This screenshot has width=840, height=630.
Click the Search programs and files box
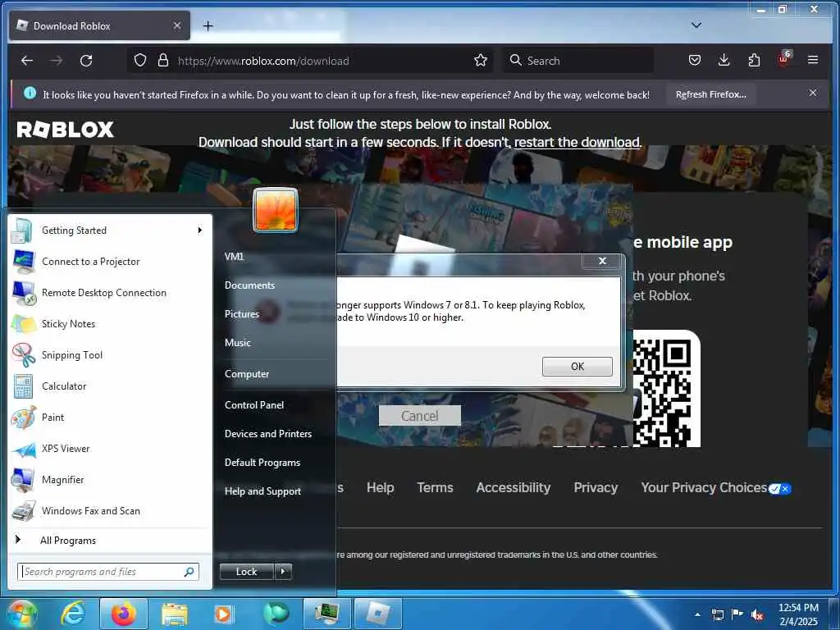[108, 572]
